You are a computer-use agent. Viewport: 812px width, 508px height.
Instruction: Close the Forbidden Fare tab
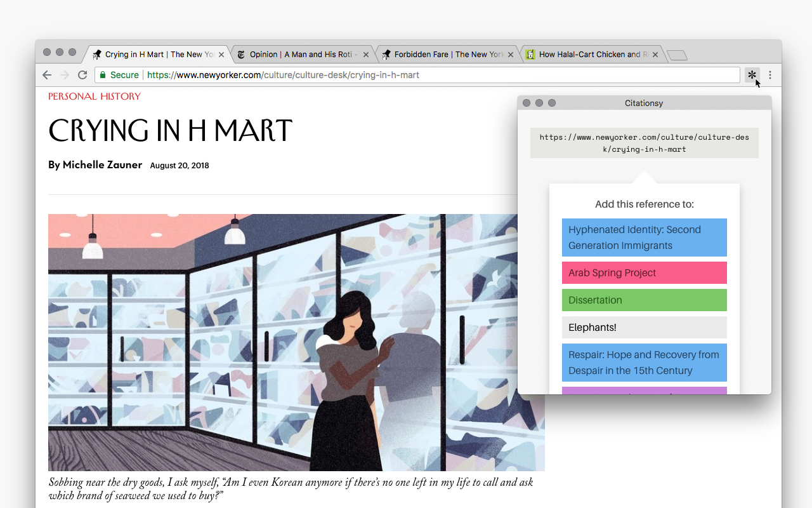coord(511,55)
